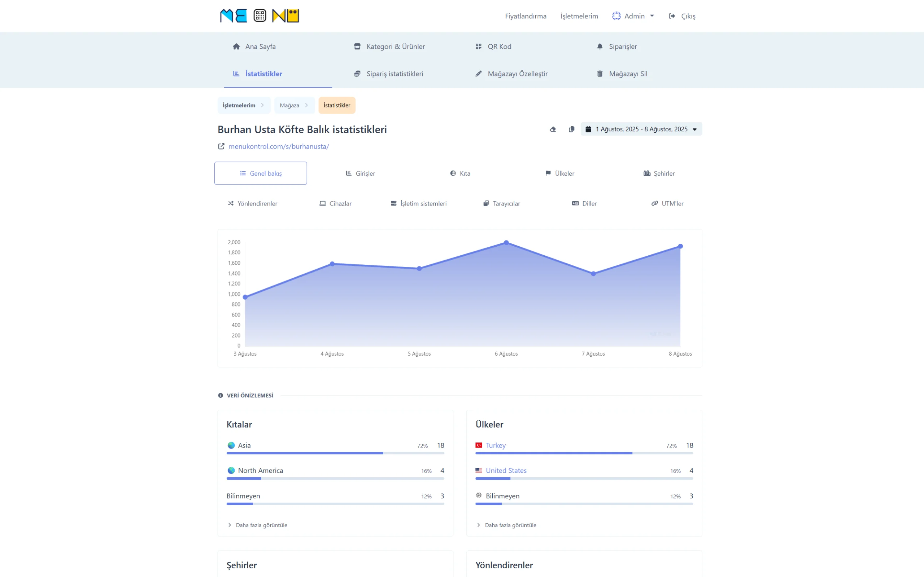The height and width of the screenshot is (577, 924).
Task: Switch to the Girişler tab
Action: pyautogui.click(x=361, y=173)
